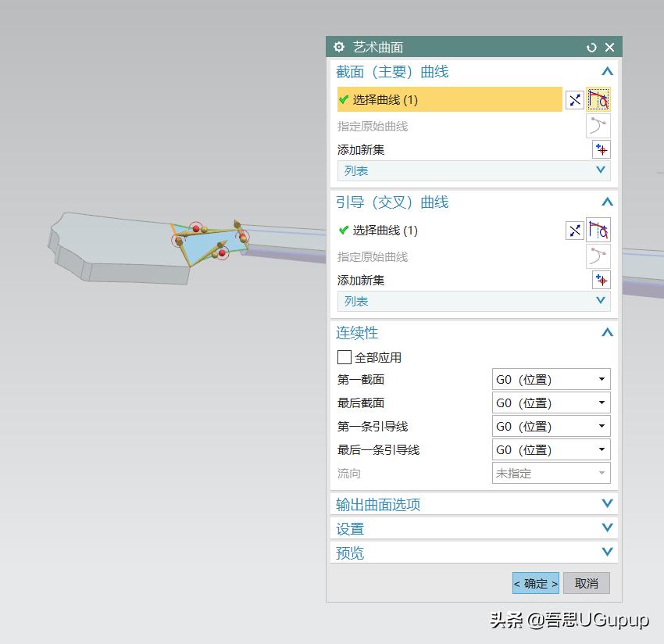Enable the 全部应用 checkbox
The height and width of the screenshot is (644, 664).
point(342,357)
